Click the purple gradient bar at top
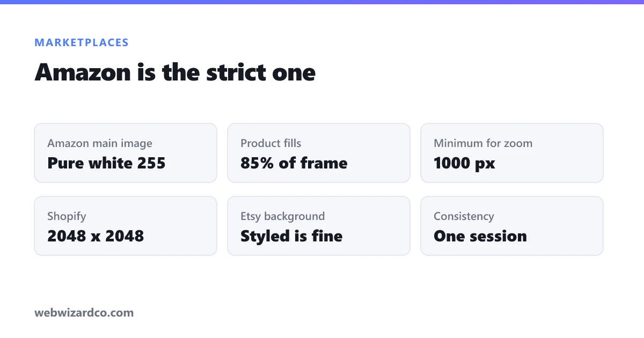 (x=322, y=2)
